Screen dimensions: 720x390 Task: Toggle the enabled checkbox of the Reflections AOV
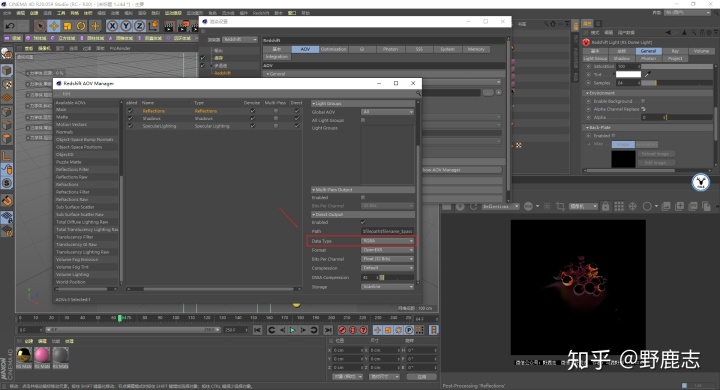pyautogui.click(x=130, y=111)
